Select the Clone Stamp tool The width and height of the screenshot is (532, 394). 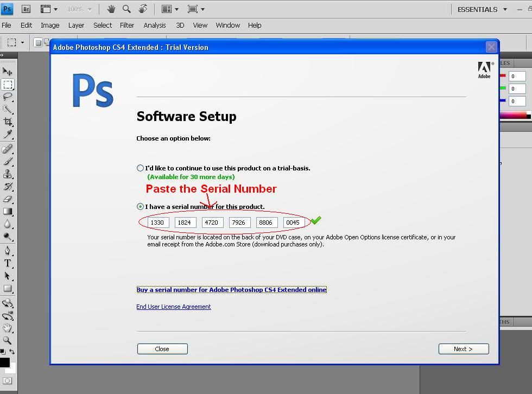8,174
